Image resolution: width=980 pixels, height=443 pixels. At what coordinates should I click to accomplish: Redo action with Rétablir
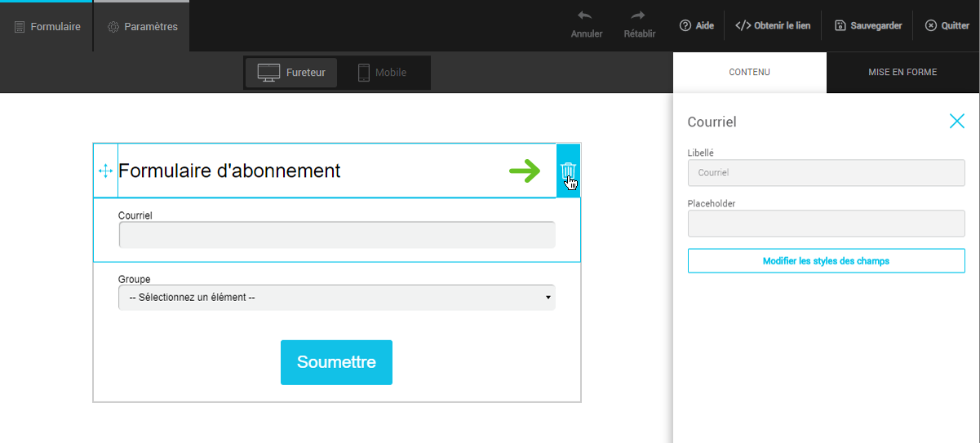(x=639, y=24)
